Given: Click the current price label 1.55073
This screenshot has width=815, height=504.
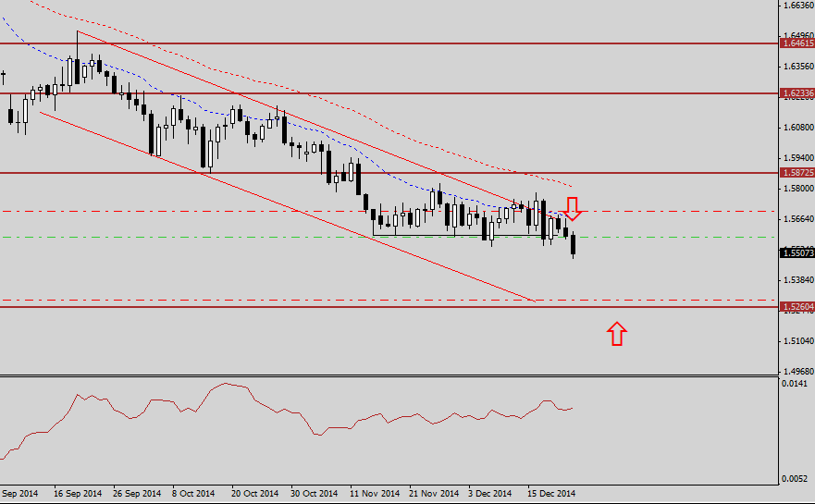Looking at the screenshot, I should click(x=796, y=252).
